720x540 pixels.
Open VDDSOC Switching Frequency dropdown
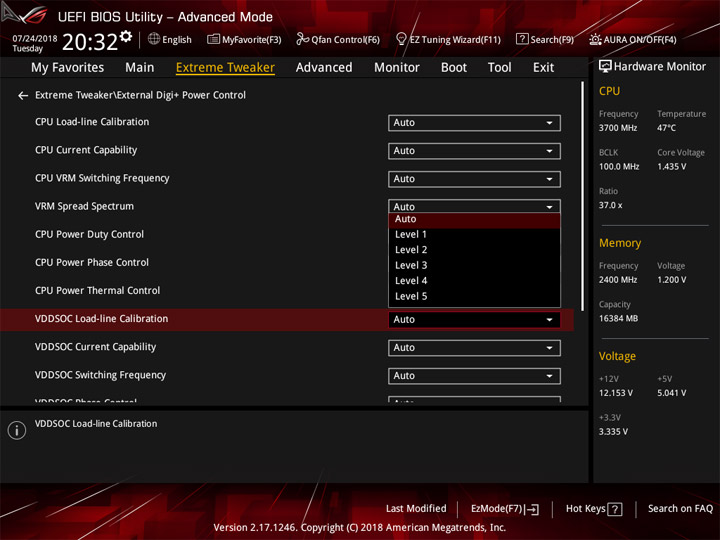point(474,376)
